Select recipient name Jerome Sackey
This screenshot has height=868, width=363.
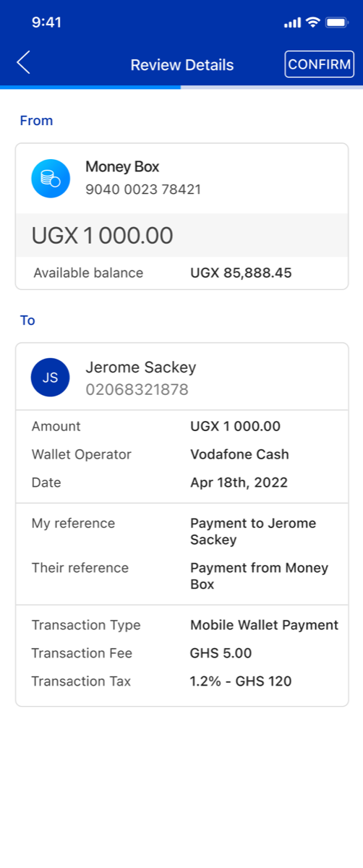coord(141,367)
